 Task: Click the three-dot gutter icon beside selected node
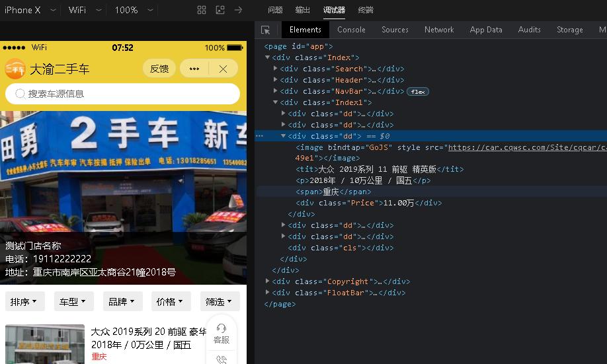click(260, 136)
